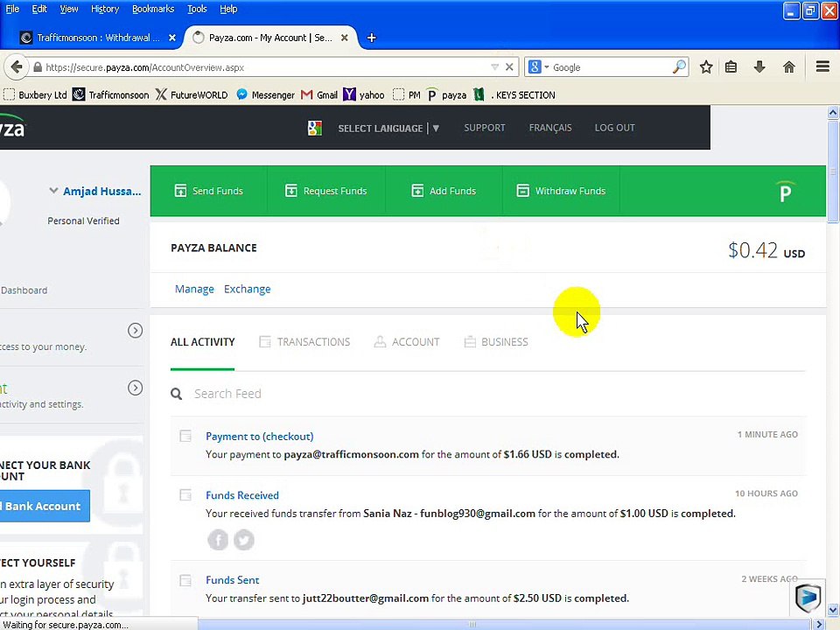Click the search magnifier in Google box

coord(679,67)
